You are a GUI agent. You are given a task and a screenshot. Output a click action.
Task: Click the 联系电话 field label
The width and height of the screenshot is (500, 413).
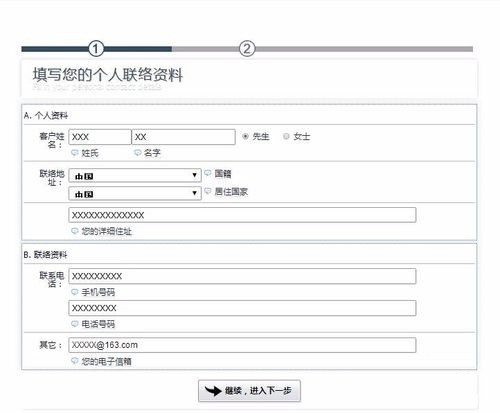click(52, 280)
